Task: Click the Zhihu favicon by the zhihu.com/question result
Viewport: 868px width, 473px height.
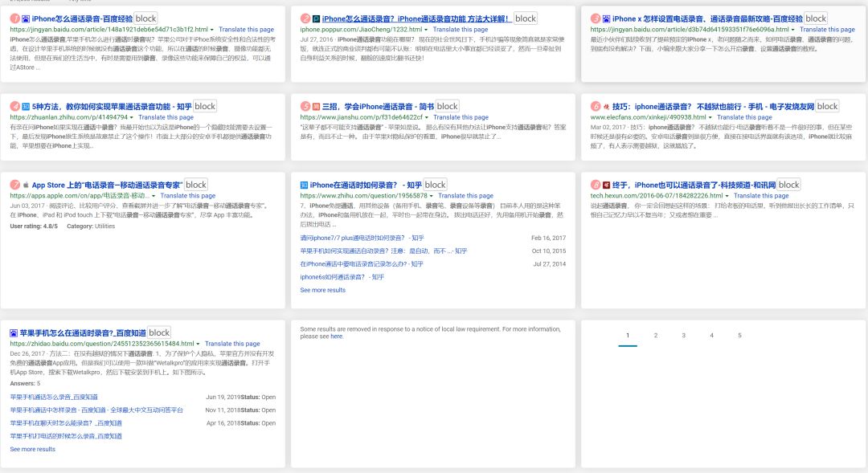Action: (x=304, y=185)
